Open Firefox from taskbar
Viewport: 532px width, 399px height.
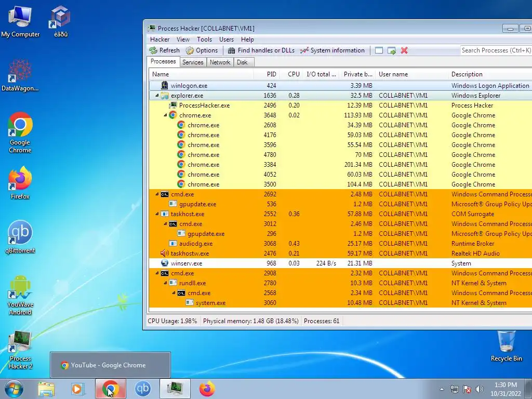207,389
